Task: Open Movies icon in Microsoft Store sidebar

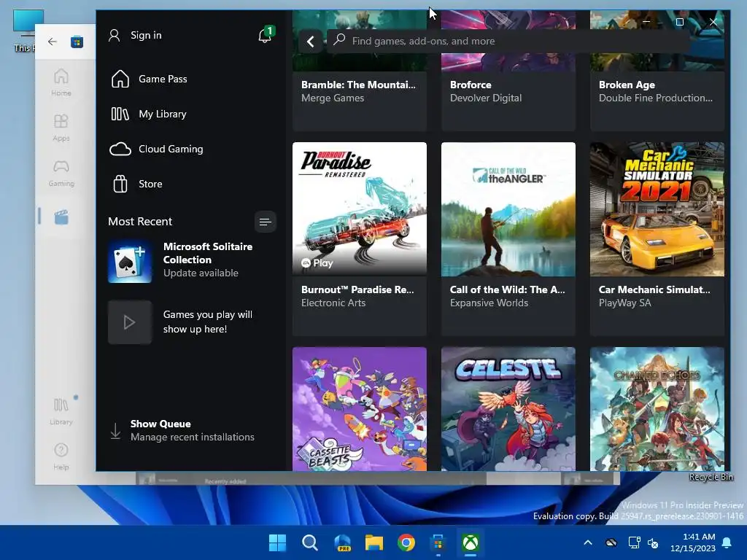Action: coord(61,217)
